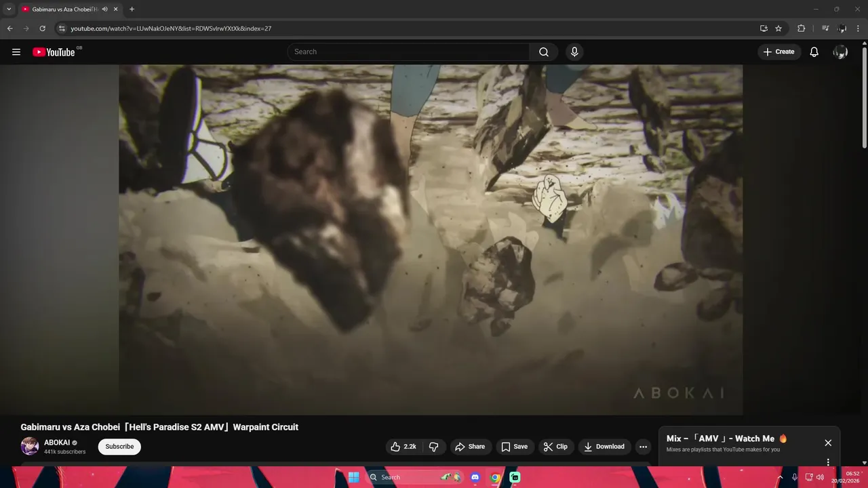Show hidden system tray icons
The width and height of the screenshot is (868, 488).
pos(780,477)
